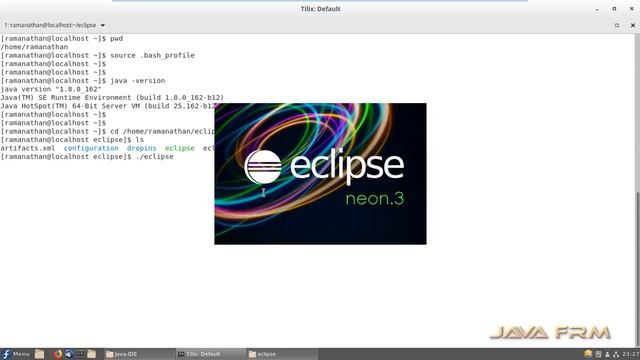Viewport: 640px width, 360px height.
Task: Open the first file manager panel launcher
Action: coord(39,354)
